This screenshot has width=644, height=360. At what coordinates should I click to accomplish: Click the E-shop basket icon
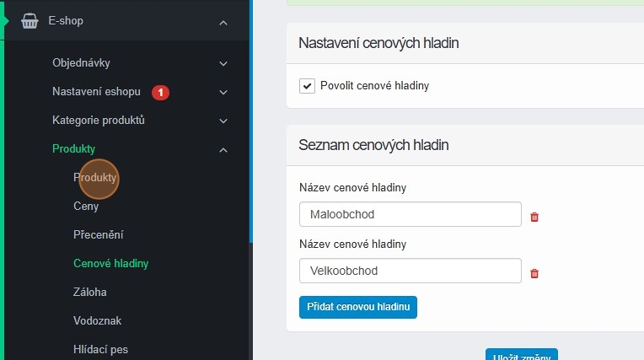(30, 22)
